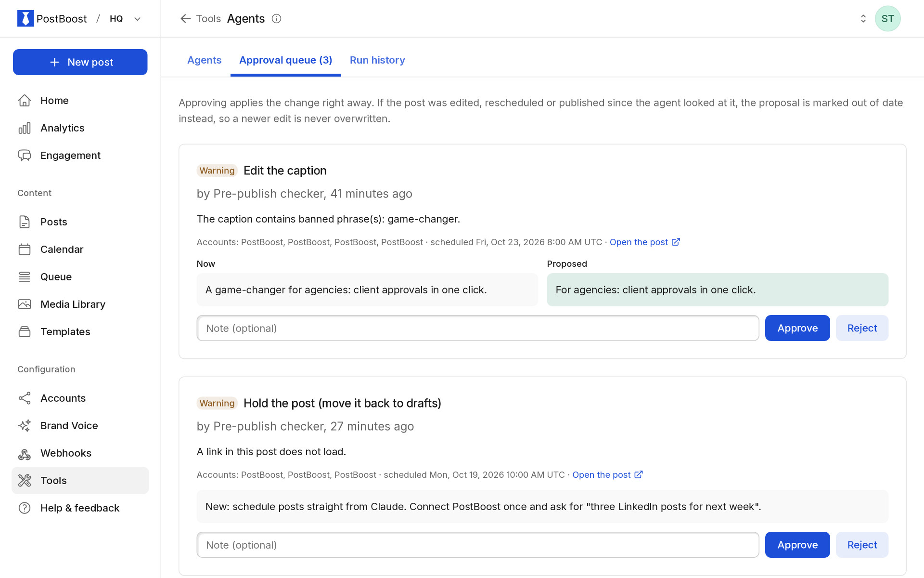This screenshot has height=578, width=924.
Task: Switch to the Agents tab
Action: pos(204,60)
